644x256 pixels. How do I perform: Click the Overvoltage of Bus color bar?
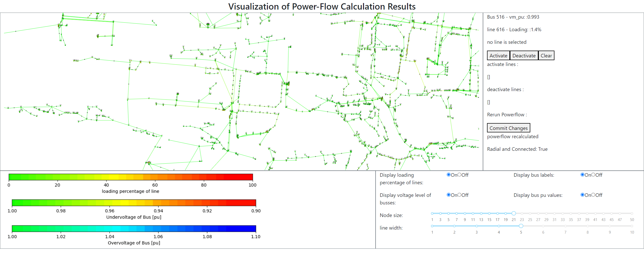(134, 229)
